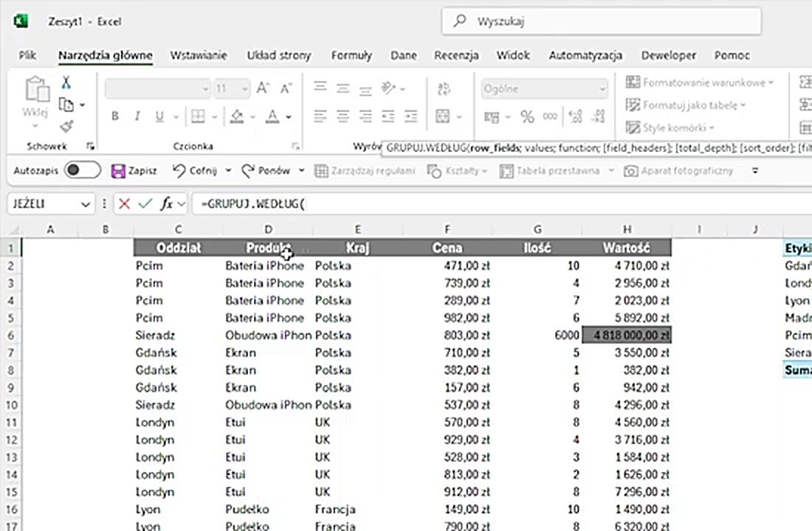
Task: Switch to the Wstawianie tab
Action: pyautogui.click(x=199, y=55)
